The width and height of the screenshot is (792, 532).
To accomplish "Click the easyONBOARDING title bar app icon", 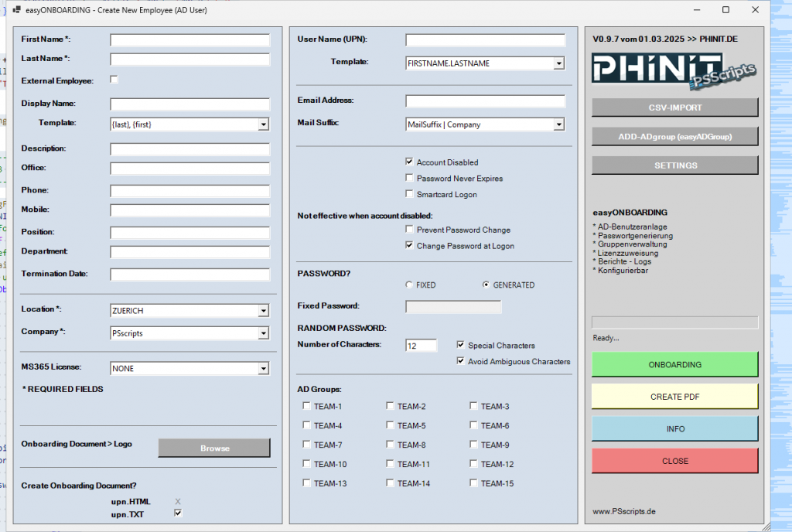I will click(x=16, y=10).
